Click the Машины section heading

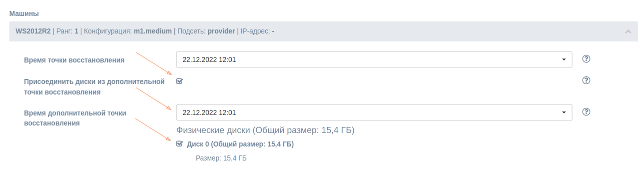tap(24, 13)
